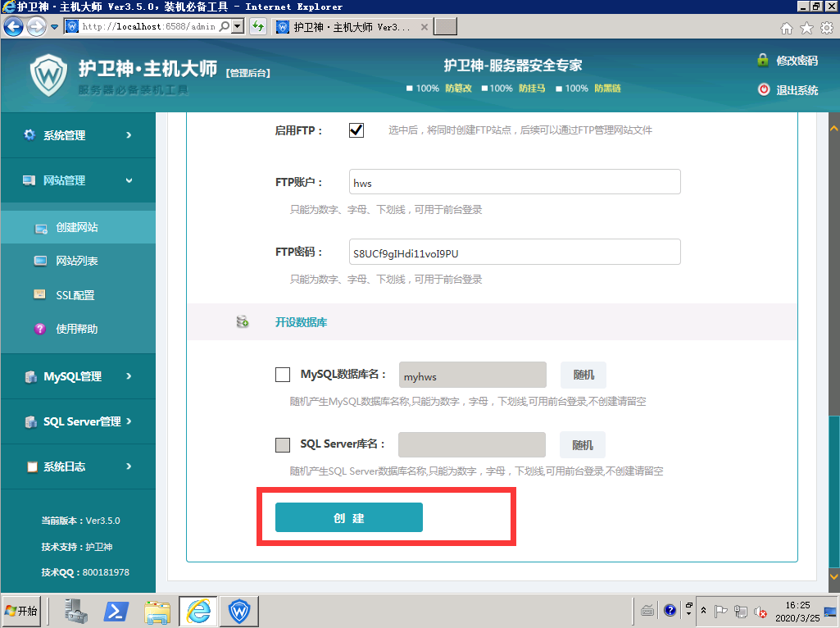Click 随机 button beside MySQL database name
Viewport: 840px width, 628px height.
click(583, 375)
